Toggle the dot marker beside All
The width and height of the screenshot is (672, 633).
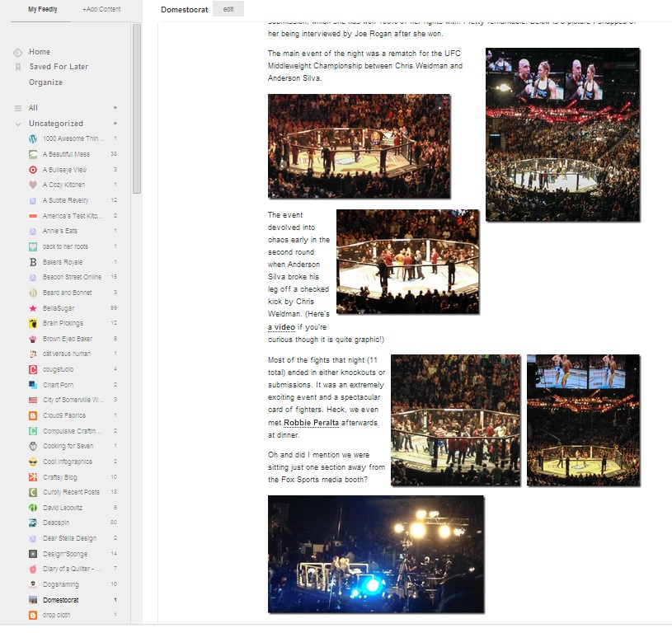[x=115, y=108]
